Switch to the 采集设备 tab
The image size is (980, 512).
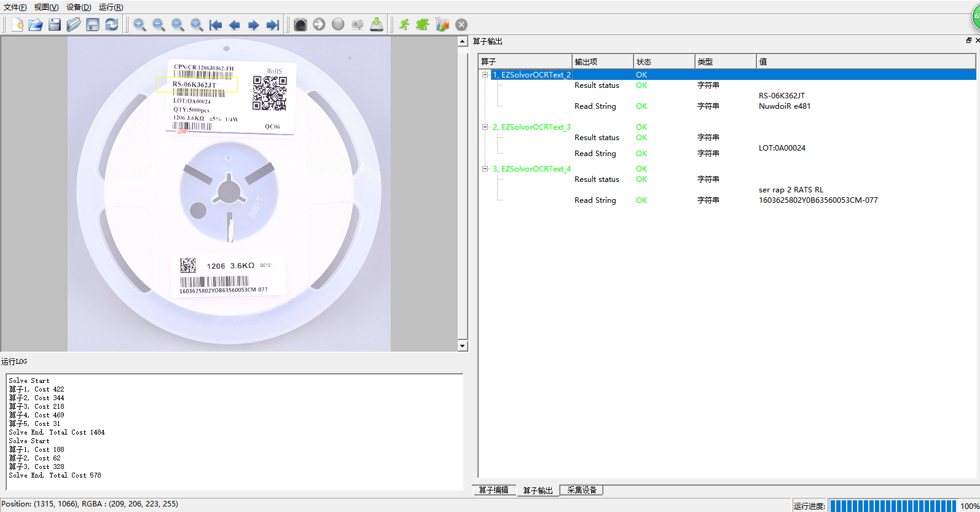582,490
